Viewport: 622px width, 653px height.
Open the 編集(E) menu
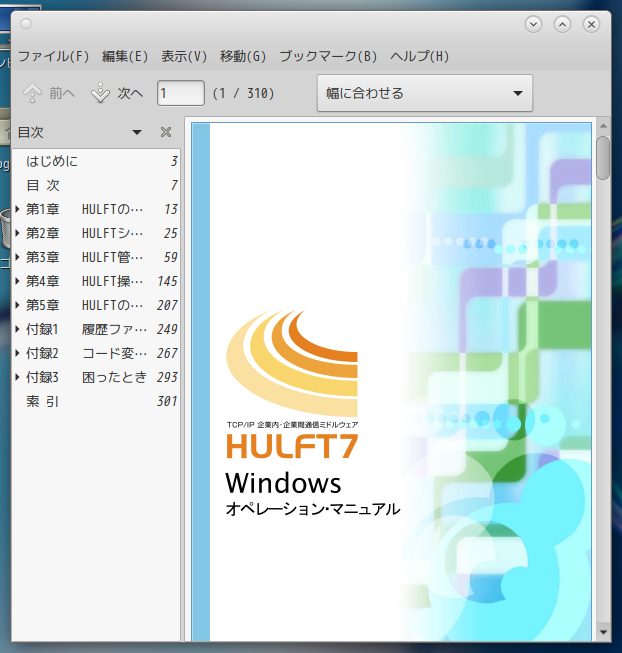click(125, 56)
